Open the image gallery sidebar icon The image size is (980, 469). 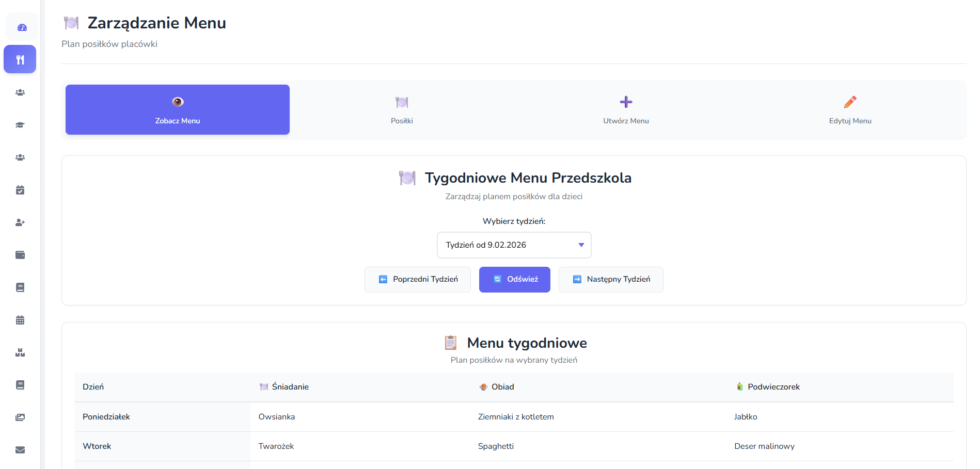pyautogui.click(x=20, y=417)
